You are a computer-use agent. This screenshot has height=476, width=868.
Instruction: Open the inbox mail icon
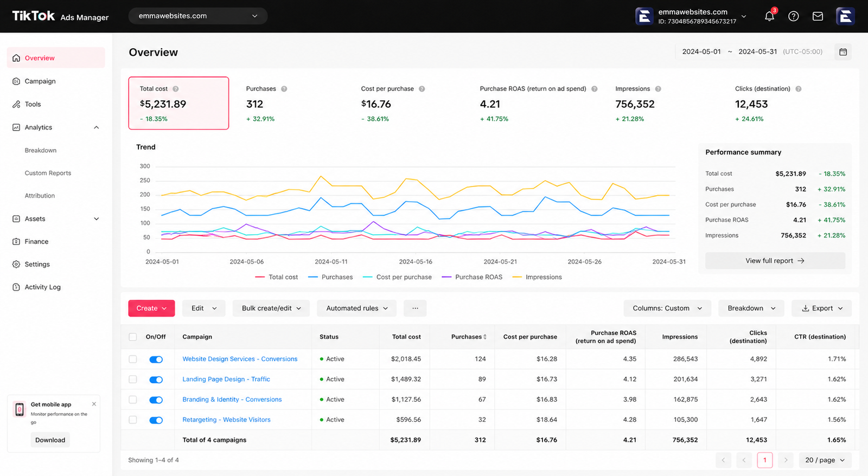click(818, 16)
